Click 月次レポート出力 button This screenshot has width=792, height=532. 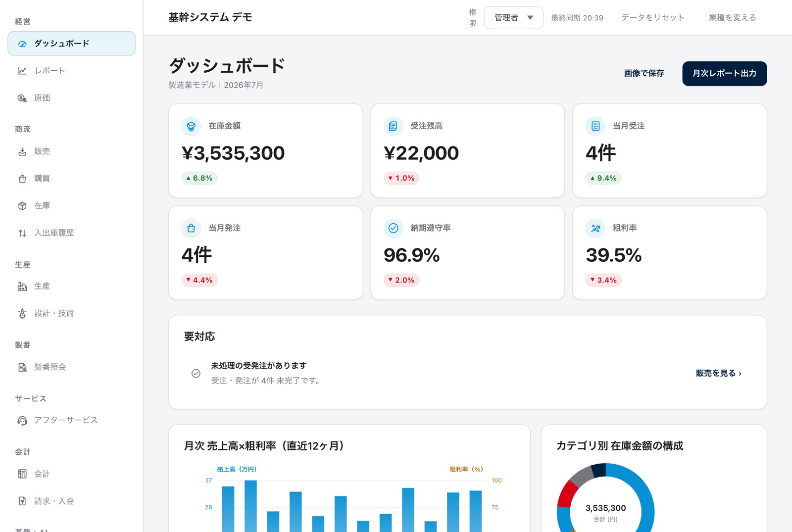coord(724,74)
